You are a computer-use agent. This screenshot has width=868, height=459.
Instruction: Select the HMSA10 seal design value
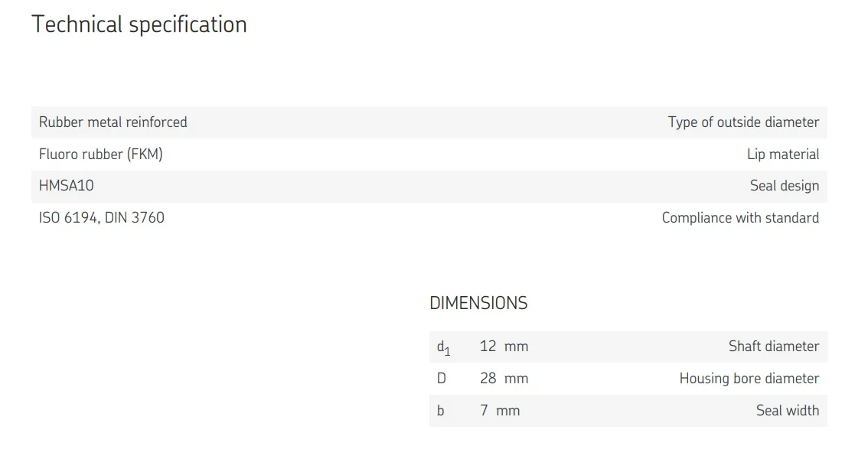(x=67, y=186)
